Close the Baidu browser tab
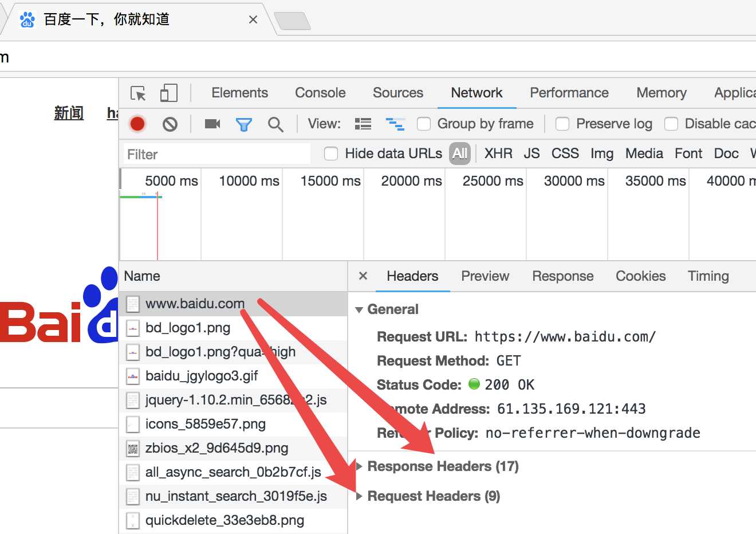 (253, 19)
